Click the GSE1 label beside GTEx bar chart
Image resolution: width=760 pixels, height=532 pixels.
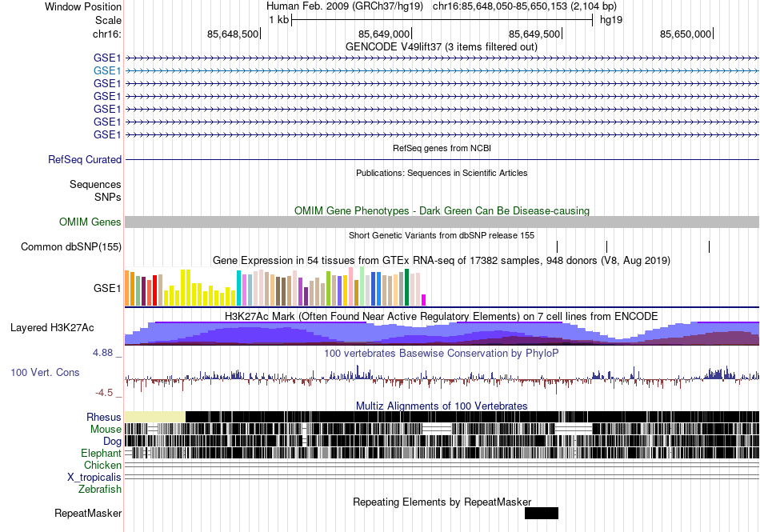pos(107,288)
